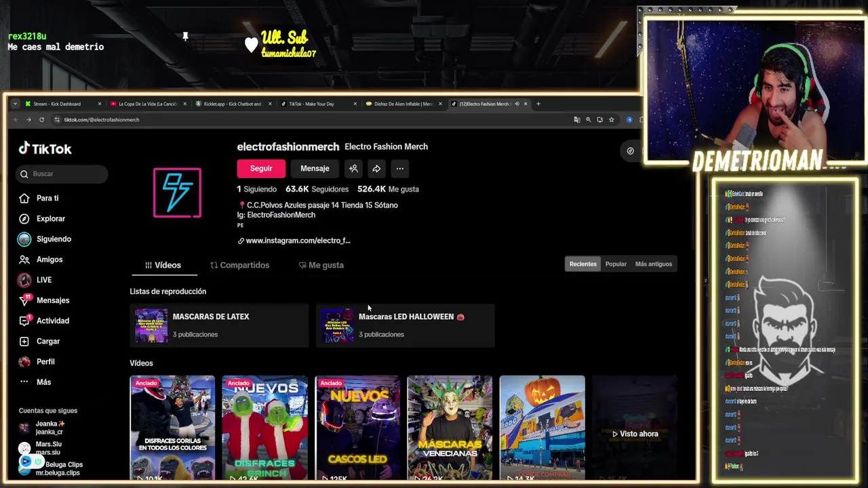
Task: Close the Kick Dashboard tab
Action: (x=99, y=104)
